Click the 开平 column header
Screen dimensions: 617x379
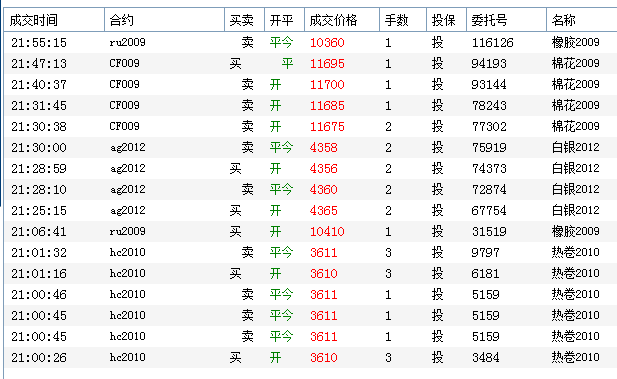284,20
